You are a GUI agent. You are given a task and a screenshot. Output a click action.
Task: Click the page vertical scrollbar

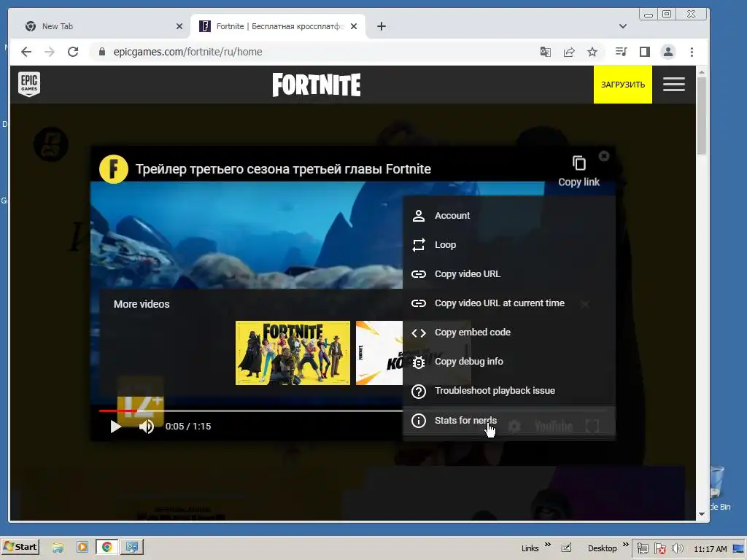pos(701,116)
